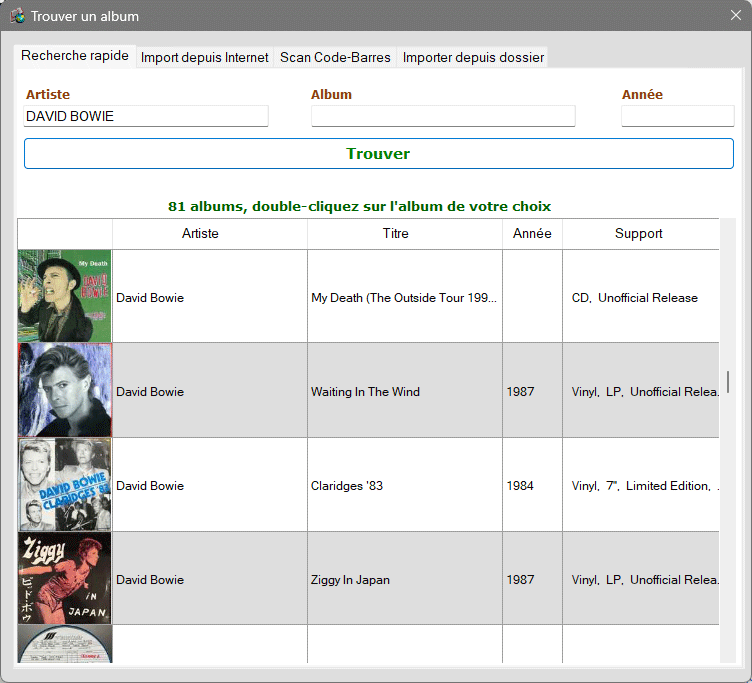752x683 pixels.
Task: Click title My Death (The Outside Tour 199...
Action: [404, 298]
